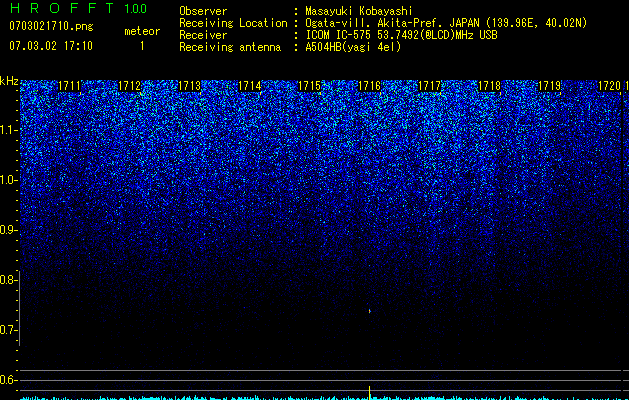Click the Observer field label
This screenshot has width=629, height=400.
(x=203, y=11)
